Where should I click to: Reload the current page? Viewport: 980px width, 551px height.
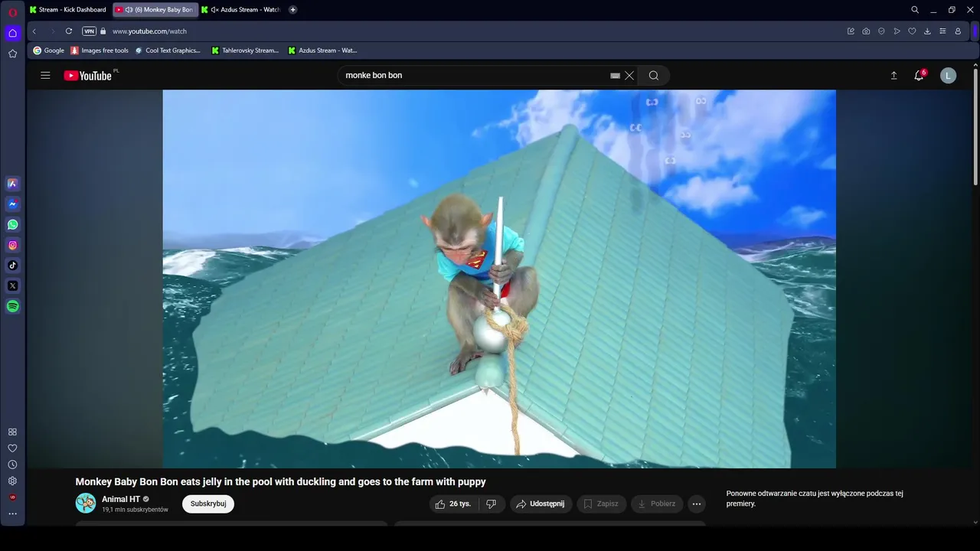68,31
